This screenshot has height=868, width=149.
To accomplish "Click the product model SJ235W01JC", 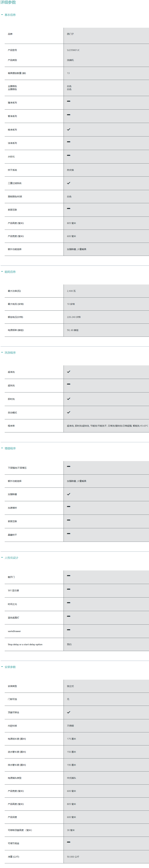I will coord(73,50).
